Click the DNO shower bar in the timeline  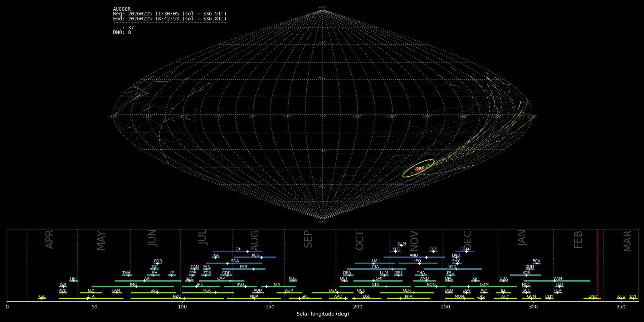592,298
